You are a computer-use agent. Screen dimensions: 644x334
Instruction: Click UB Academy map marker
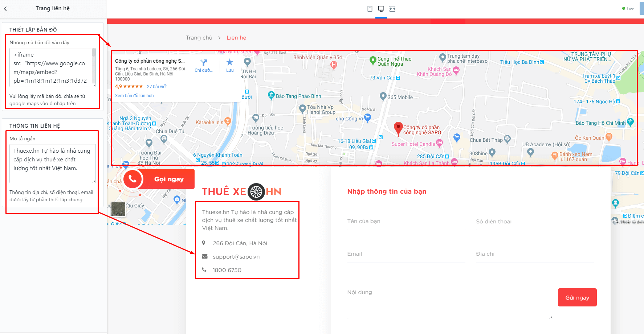530,152
